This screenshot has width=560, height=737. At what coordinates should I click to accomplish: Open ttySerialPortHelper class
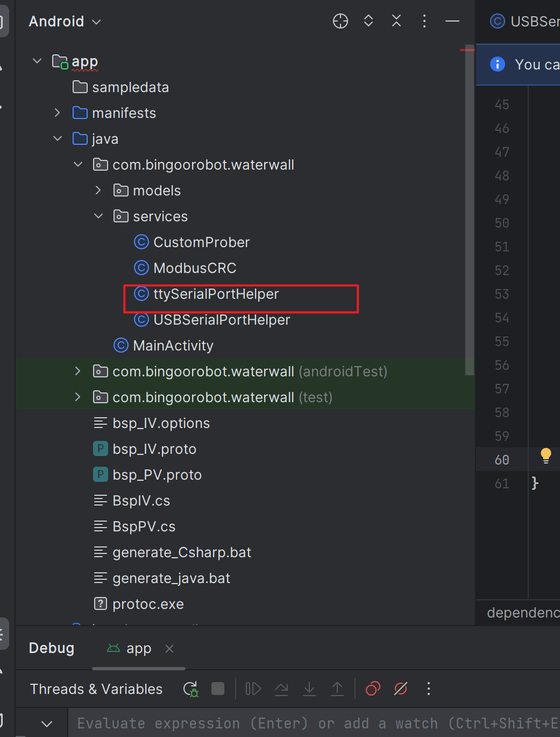[216, 294]
